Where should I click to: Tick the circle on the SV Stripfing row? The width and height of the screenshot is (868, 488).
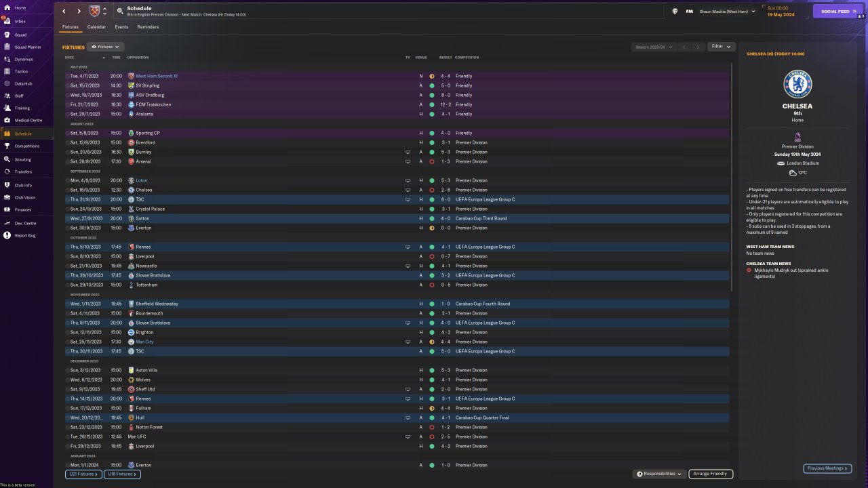pos(68,85)
